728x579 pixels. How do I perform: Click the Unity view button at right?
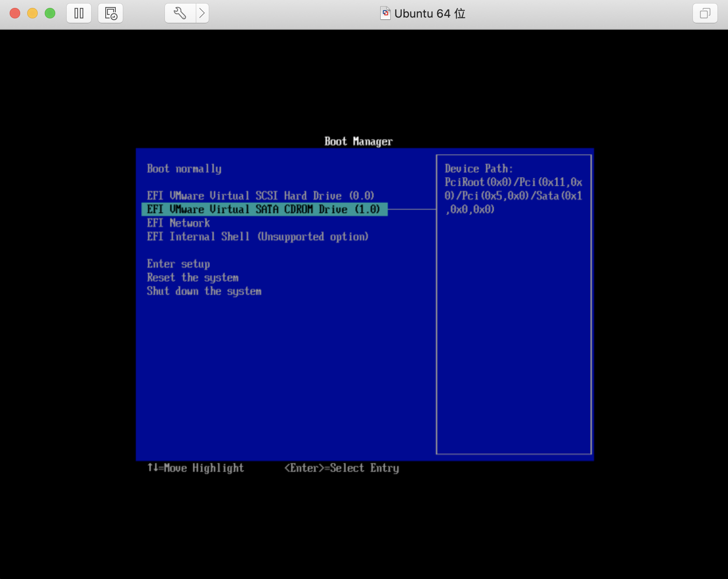tap(705, 13)
